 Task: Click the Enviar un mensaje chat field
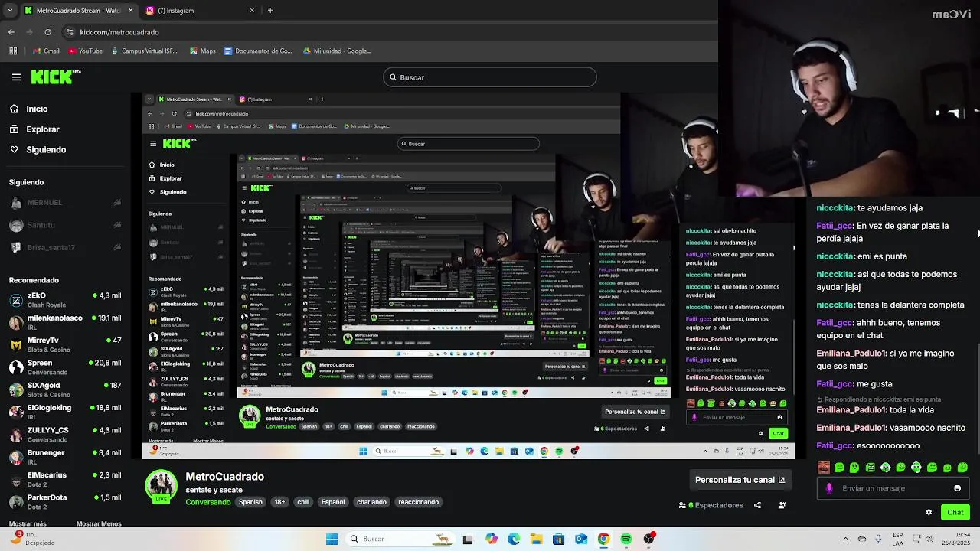893,488
